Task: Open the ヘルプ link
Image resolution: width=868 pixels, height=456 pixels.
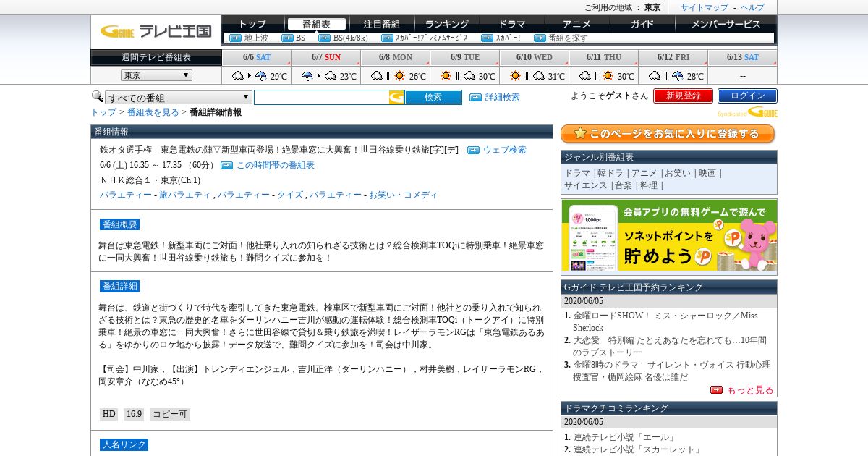Action: pos(752,7)
